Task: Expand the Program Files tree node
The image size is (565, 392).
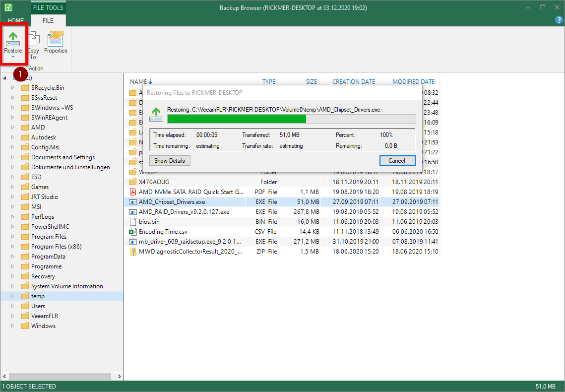Action: pos(12,236)
